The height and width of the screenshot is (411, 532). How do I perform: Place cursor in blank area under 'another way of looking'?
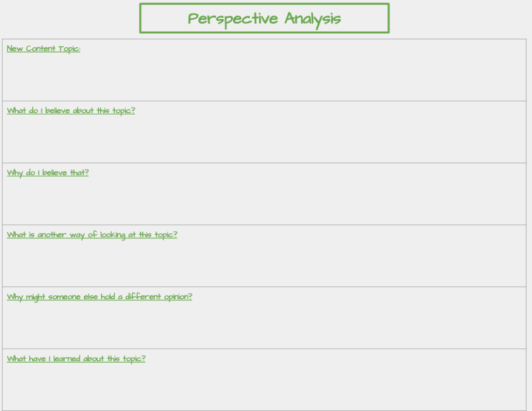pyautogui.click(x=264, y=262)
